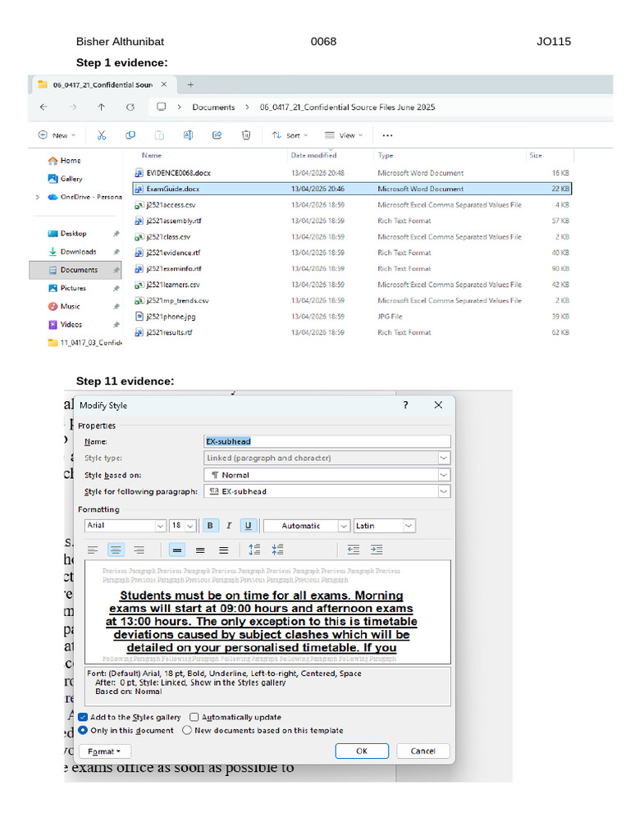Open Desktop in the navigation pane
630x840 pixels.
(73, 234)
